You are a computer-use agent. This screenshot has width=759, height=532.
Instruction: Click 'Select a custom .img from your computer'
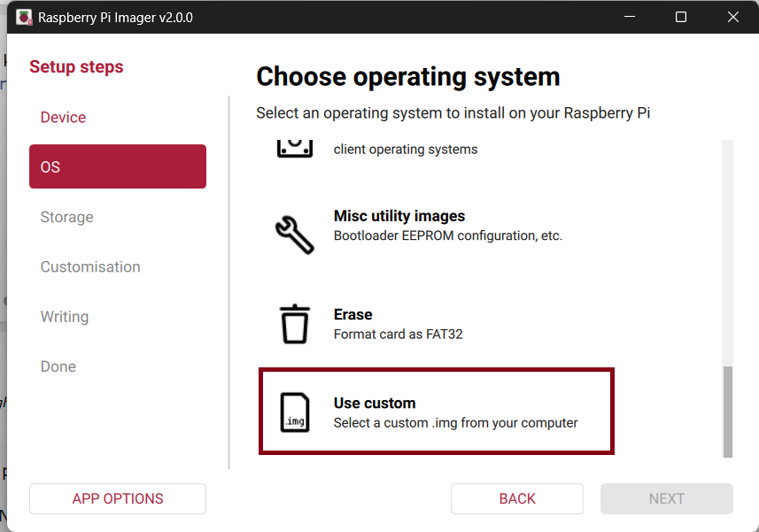click(455, 423)
